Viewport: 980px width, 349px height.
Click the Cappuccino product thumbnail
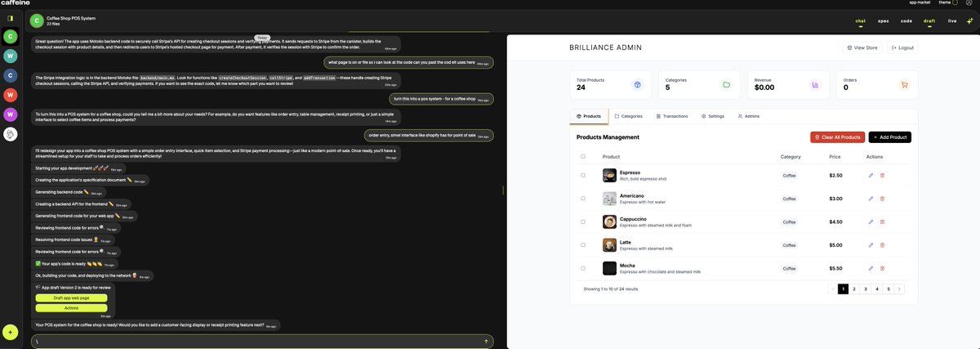tap(609, 221)
